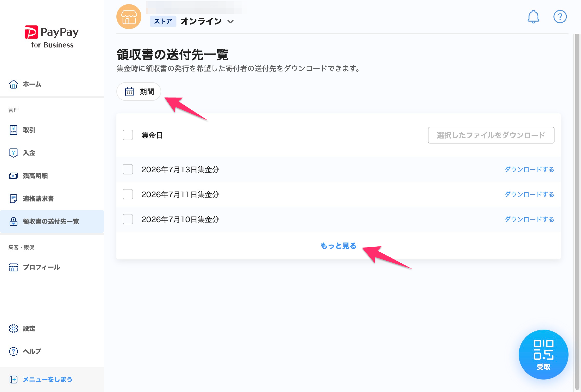Click the ヘルプ question icon in sidebar
This screenshot has width=581, height=392.
[14, 351]
